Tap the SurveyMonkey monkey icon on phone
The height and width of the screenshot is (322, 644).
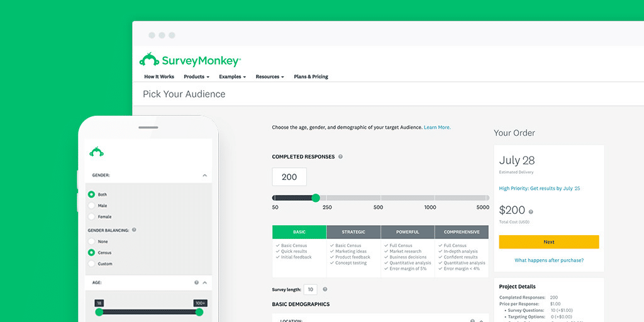click(x=96, y=152)
